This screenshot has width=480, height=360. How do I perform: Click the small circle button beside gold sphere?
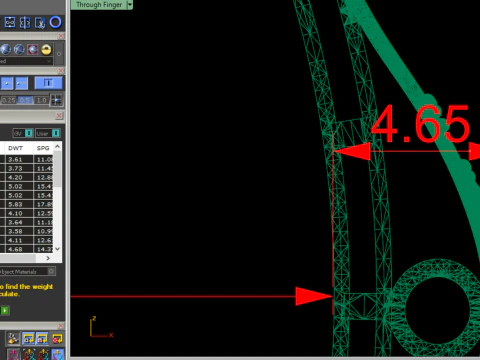tap(59, 54)
